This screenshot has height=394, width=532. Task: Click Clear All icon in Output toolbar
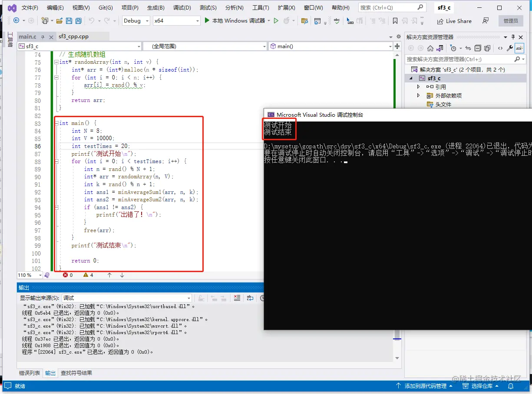click(237, 298)
